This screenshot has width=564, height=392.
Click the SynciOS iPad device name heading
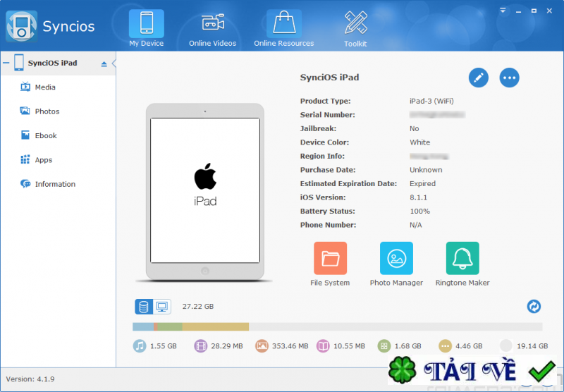pos(329,78)
